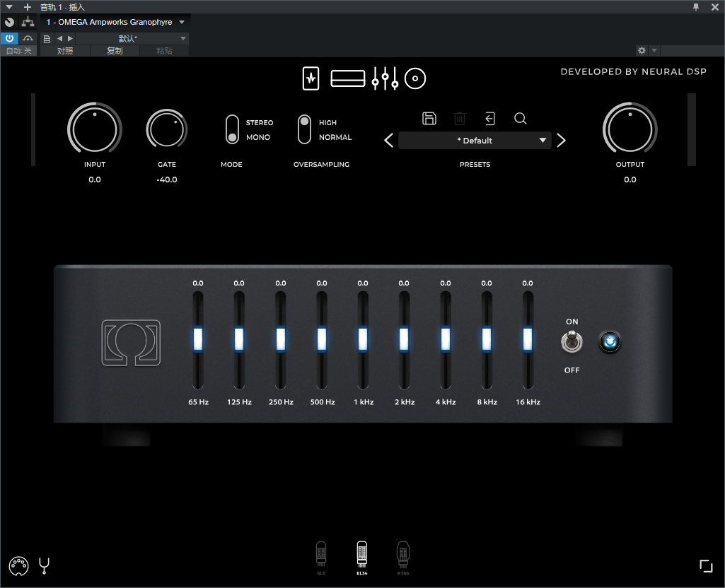
Task: Click the GATE threshold knob
Action: click(x=166, y=129)
